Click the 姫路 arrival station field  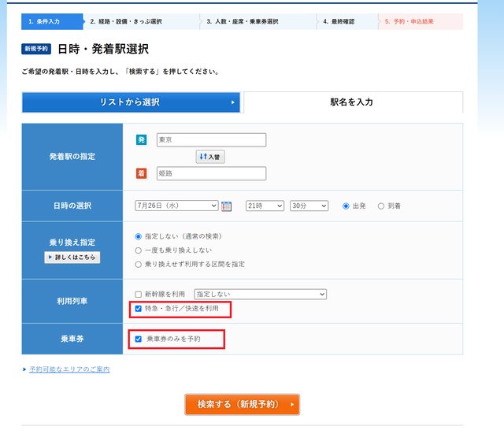pos(211,173)
